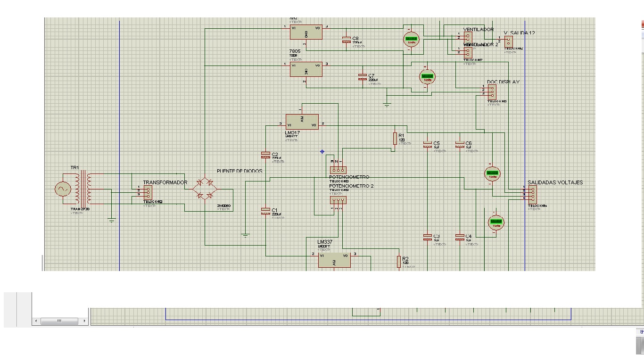Click the horizontal scrollbar left arrow
Viewport: 644px width, 362px height.
pos(36,321)
